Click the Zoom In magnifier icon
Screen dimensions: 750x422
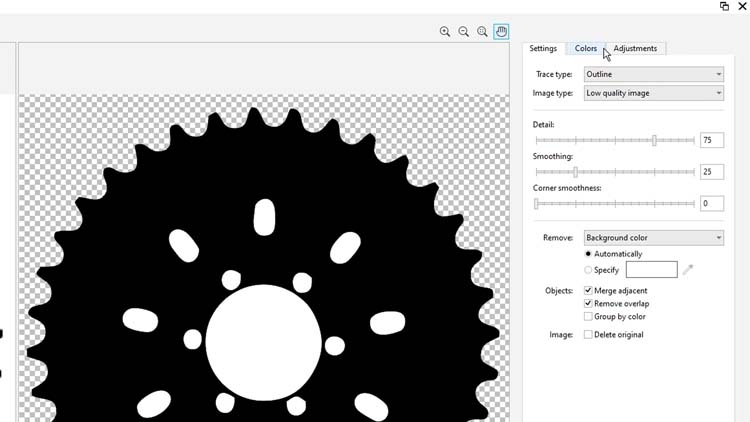445,32
